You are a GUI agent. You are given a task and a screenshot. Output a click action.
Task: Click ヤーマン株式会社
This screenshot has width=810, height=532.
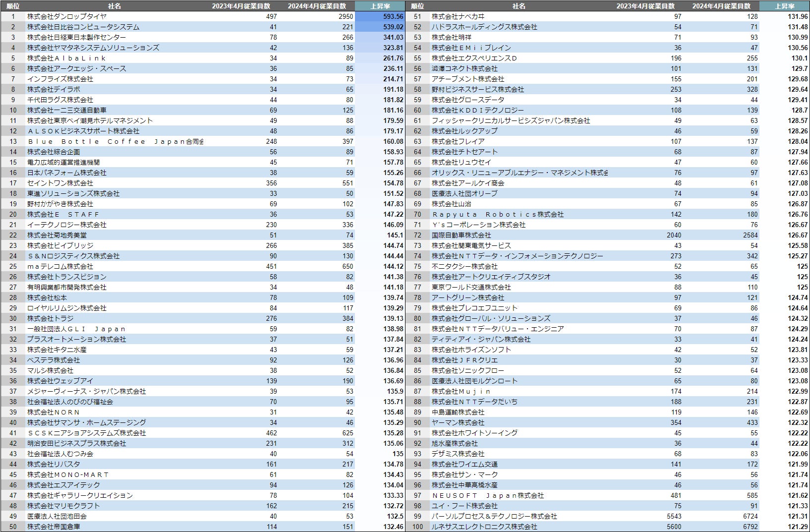pos(458,422)
